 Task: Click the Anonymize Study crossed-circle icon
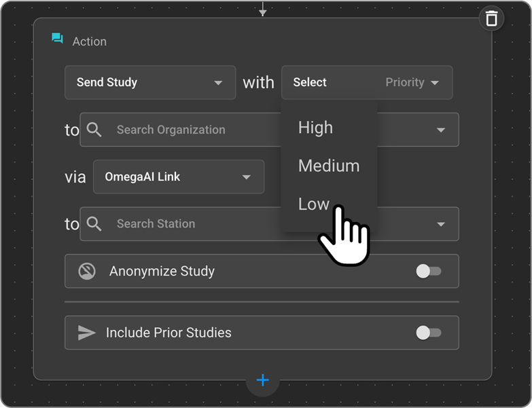tap(87, 272)
